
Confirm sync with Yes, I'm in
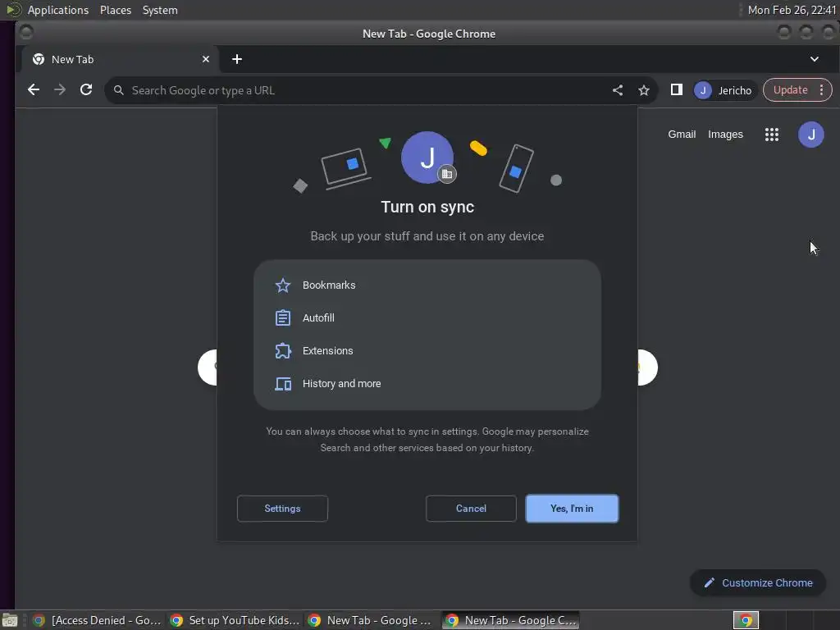point(572,509)
